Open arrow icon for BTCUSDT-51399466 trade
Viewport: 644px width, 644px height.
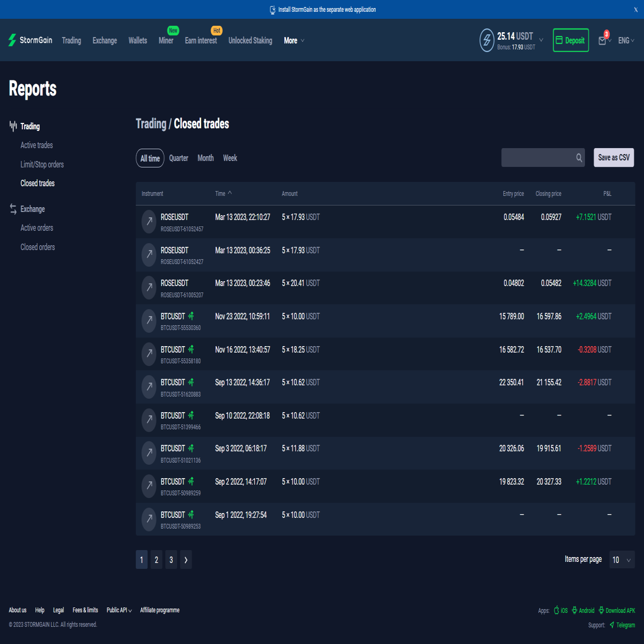149,420
